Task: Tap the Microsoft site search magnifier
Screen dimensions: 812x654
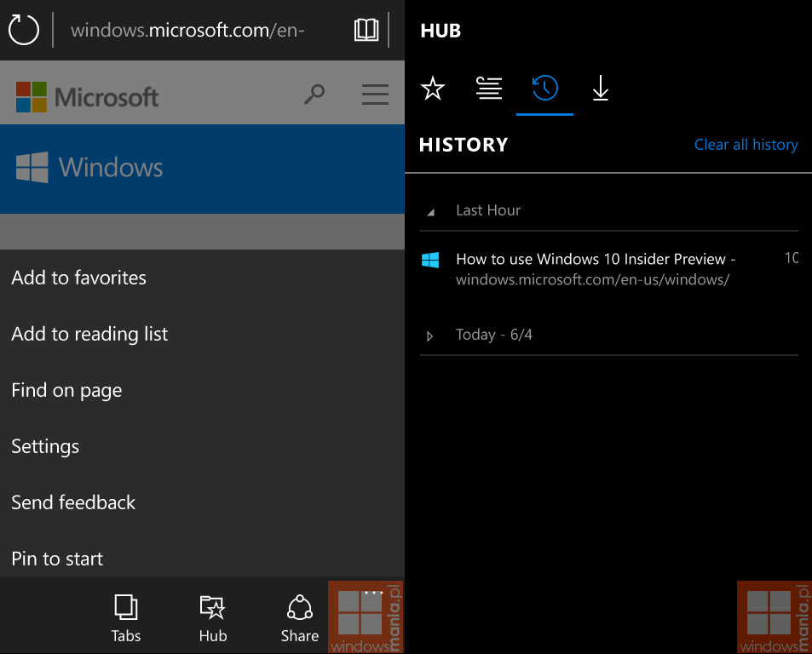Action: [314, 95]
